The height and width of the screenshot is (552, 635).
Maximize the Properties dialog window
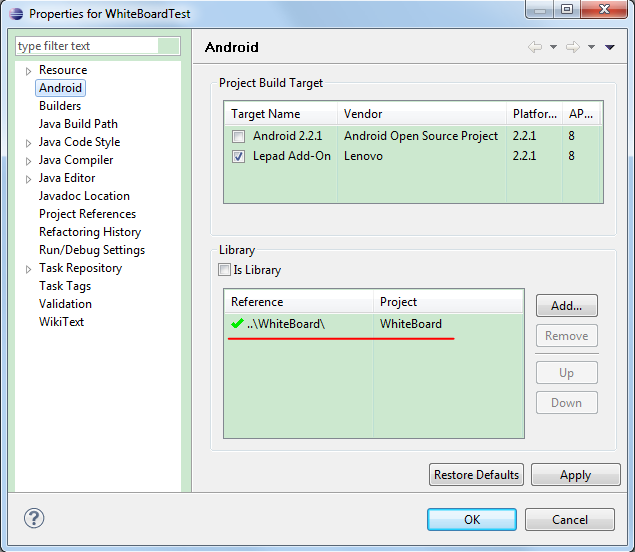[567, 9]
